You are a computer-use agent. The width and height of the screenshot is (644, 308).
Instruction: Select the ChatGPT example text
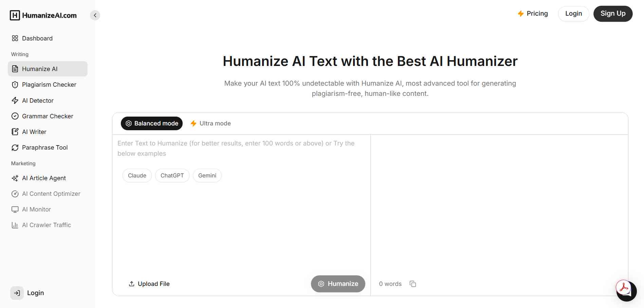[172, 175]
